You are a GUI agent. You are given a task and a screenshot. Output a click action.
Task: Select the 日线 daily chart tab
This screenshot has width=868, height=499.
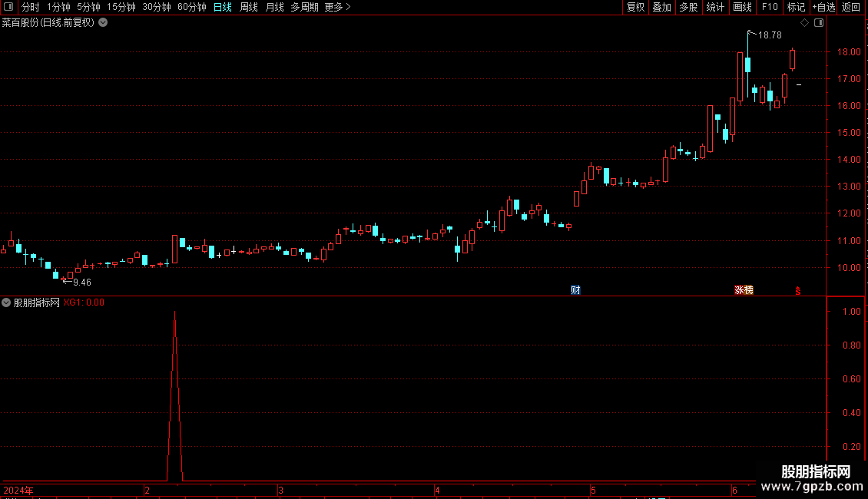point(223,7)
